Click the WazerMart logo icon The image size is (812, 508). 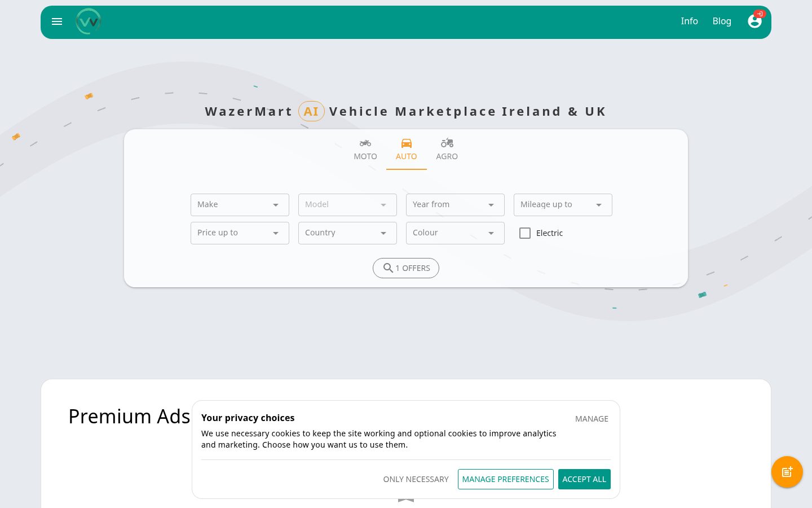(89, 21)
